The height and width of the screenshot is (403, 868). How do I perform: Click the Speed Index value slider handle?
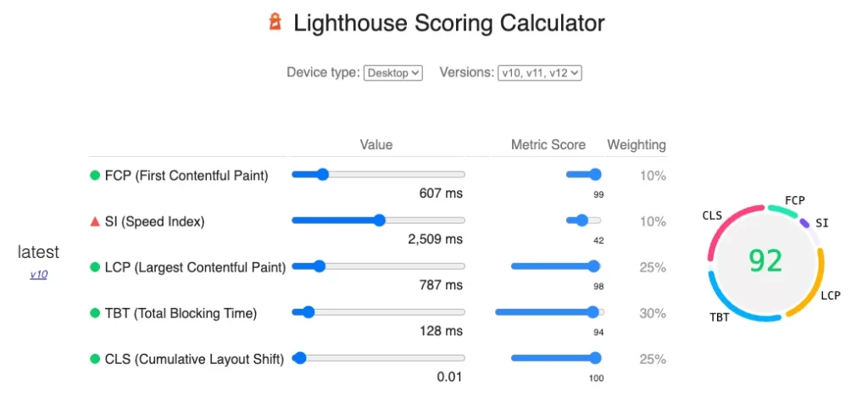379,221
